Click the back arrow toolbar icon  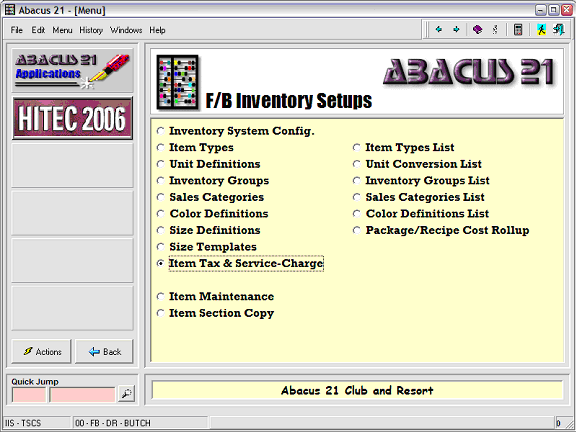(439, 29)
